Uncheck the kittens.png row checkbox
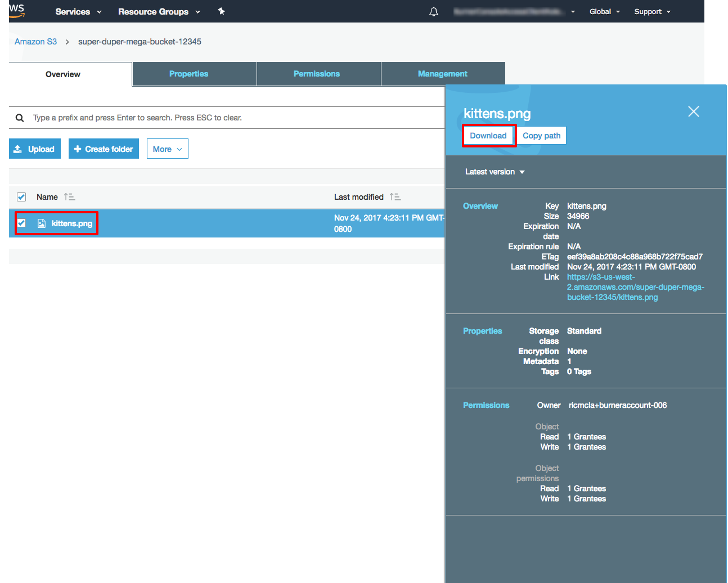Screen dimensions: 728x583 [21, 223]
